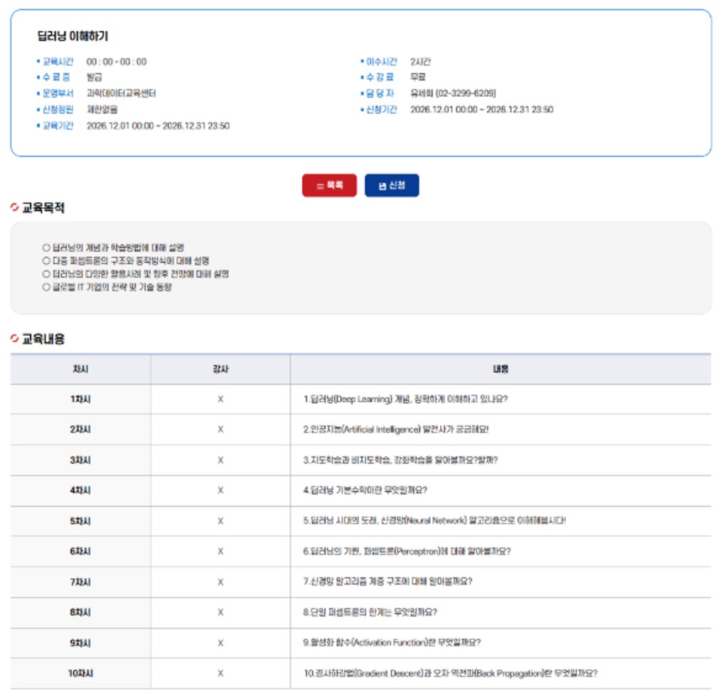Click the red 목록 list button
728x700 pixels.
[329, 186]
